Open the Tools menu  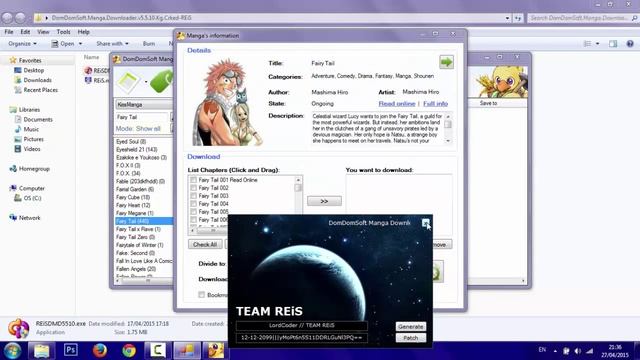pos(63,32)
